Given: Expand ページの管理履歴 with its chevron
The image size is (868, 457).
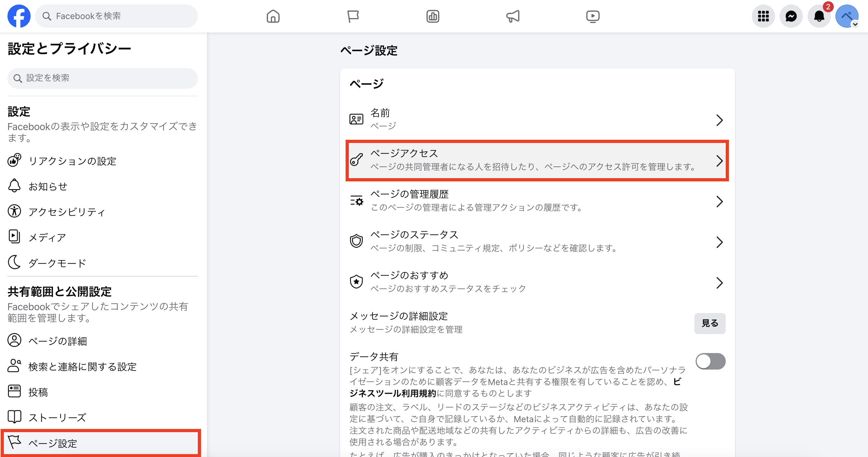Looking at the screenshot, I should coord(721,201).
